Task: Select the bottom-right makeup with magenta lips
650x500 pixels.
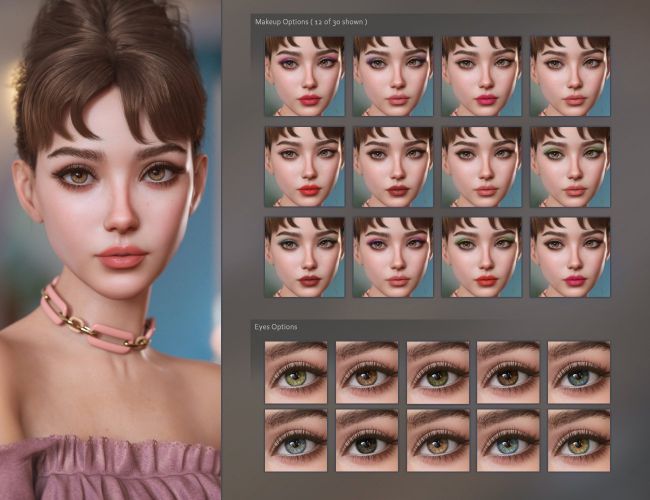Action: (x=569, y=256)
